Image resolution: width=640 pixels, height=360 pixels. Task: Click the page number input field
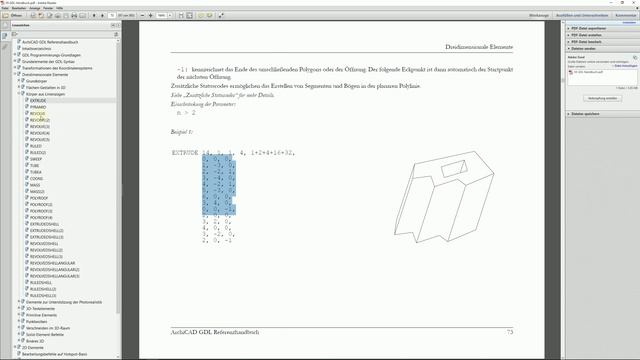[112, 16]
